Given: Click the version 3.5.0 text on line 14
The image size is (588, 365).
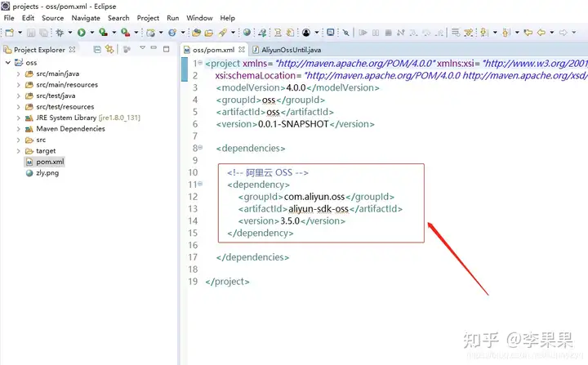Looking at the screenshot, I should (290, 221).
